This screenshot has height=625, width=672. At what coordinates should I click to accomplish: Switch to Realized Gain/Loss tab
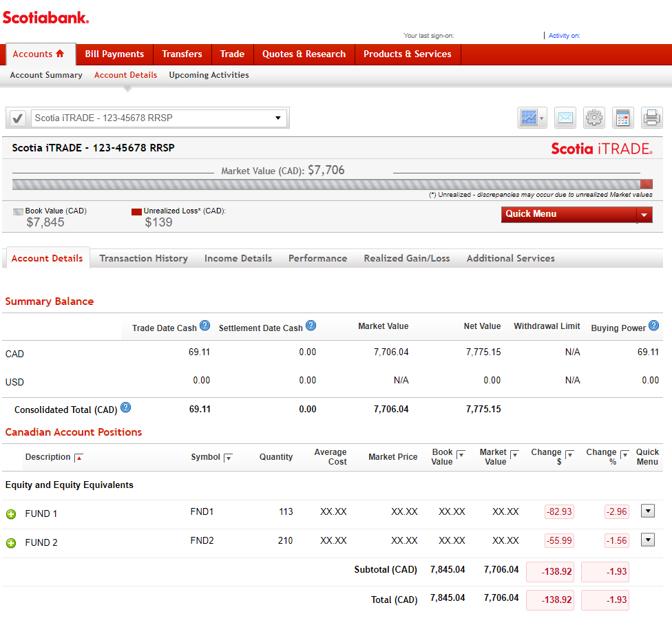point(407,258)
